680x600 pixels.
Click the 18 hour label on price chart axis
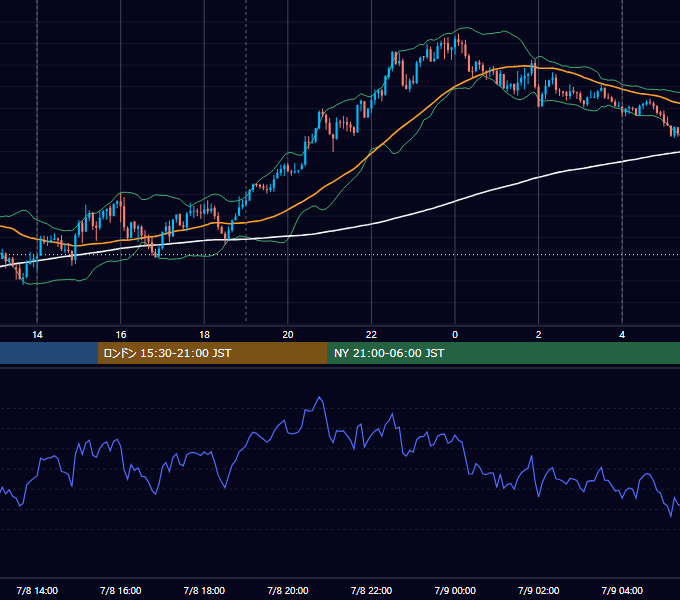pyautogui.click(x=204, y=335)
